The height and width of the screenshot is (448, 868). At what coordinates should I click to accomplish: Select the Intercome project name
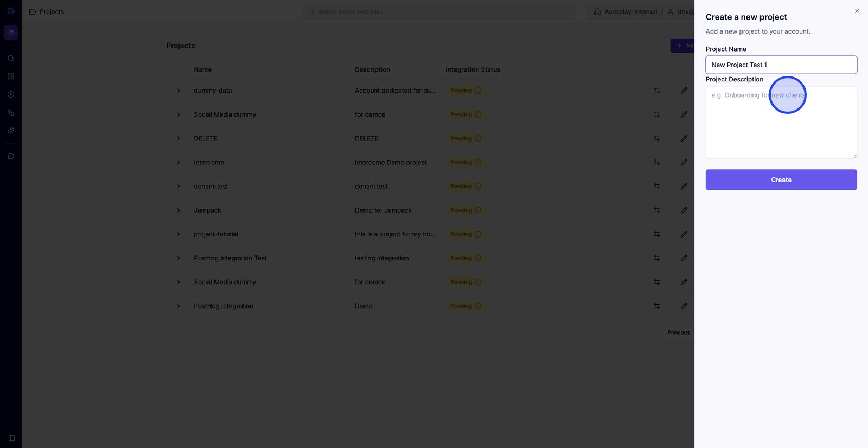(x=209, y=163)
